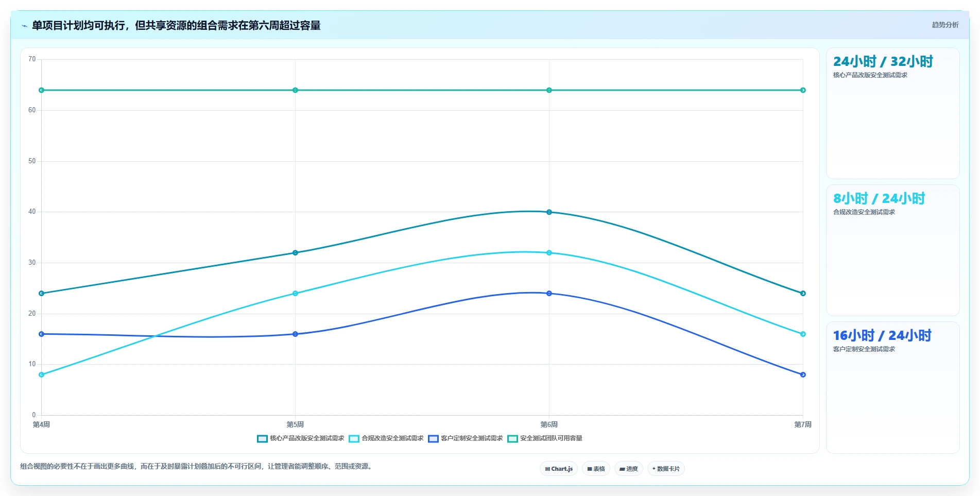Screen dimensions: 980x496
Task: Click the 24小时 / 32小时 metric card
Action: coord(892,113)
